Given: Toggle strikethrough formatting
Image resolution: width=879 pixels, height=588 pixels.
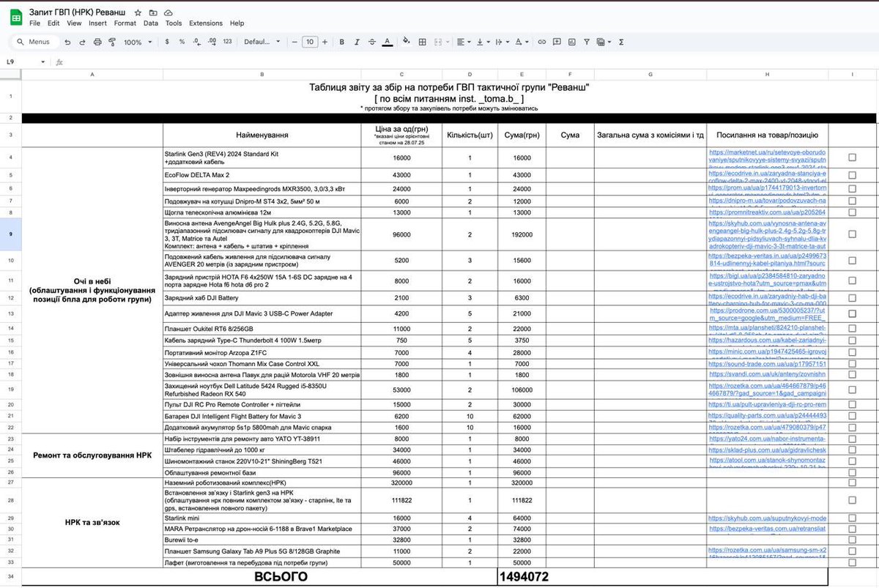Looking at the screenshot, I should coord(373,42).
